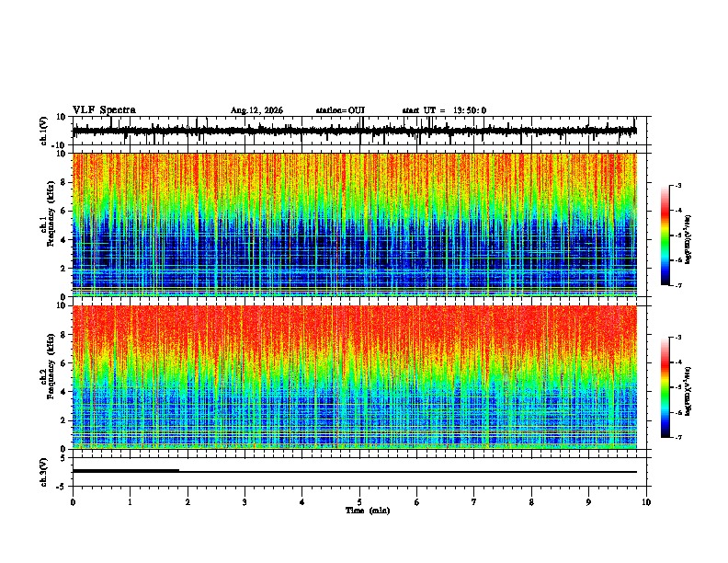Click the thick black ch.3 trace segment
Viewport: 728px width, 563px height.
click(126, 471)
